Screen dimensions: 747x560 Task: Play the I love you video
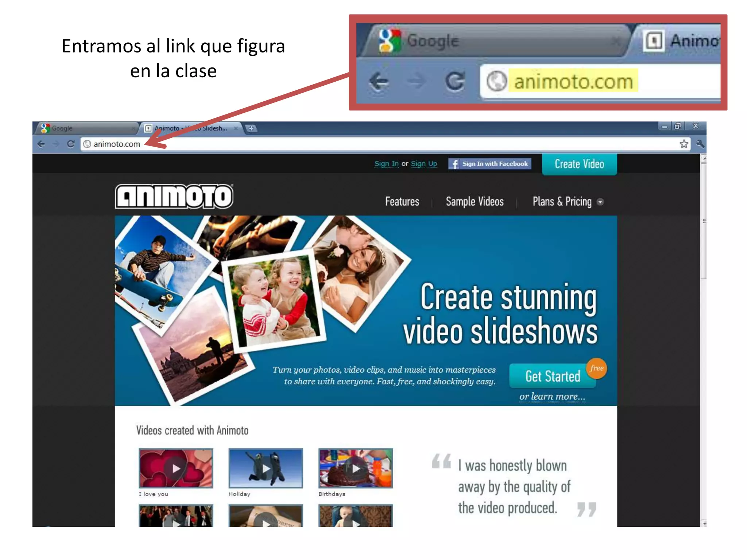176,468
